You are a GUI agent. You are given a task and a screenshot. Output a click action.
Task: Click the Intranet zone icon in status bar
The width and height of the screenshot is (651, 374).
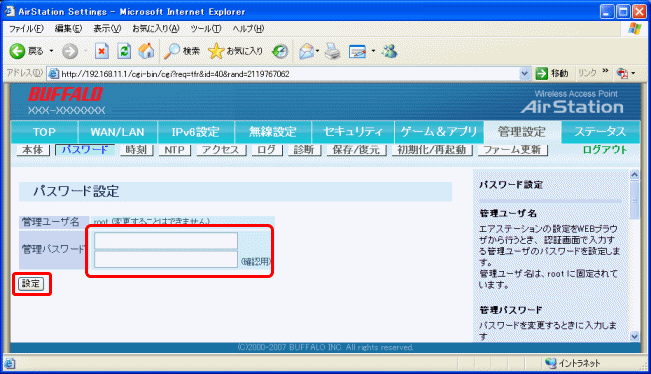click(551, 363)
